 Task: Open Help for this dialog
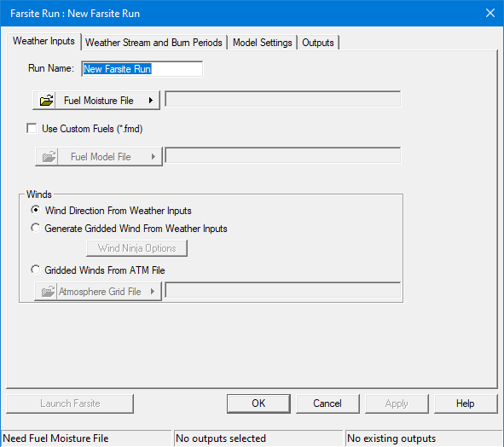(466, 403)
